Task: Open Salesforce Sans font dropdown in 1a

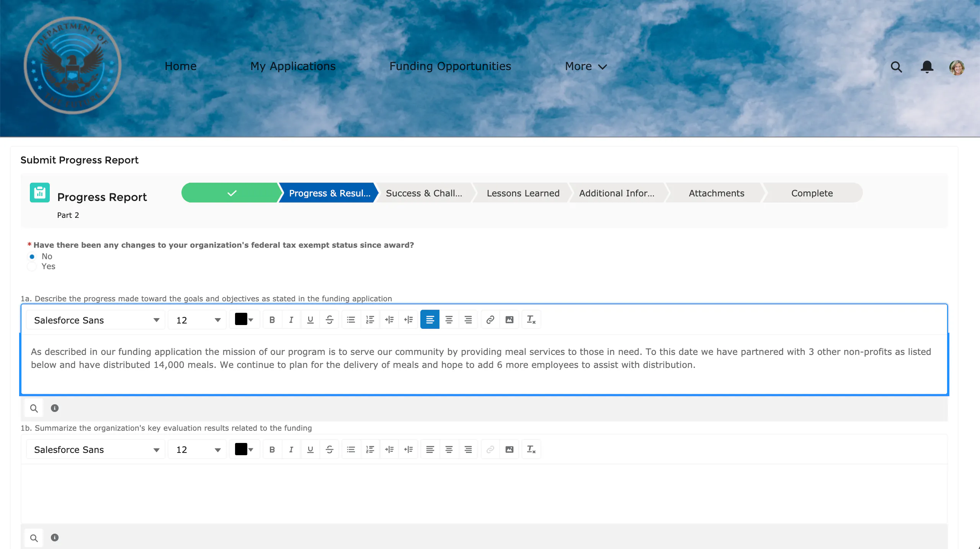Action: (96, 320)
